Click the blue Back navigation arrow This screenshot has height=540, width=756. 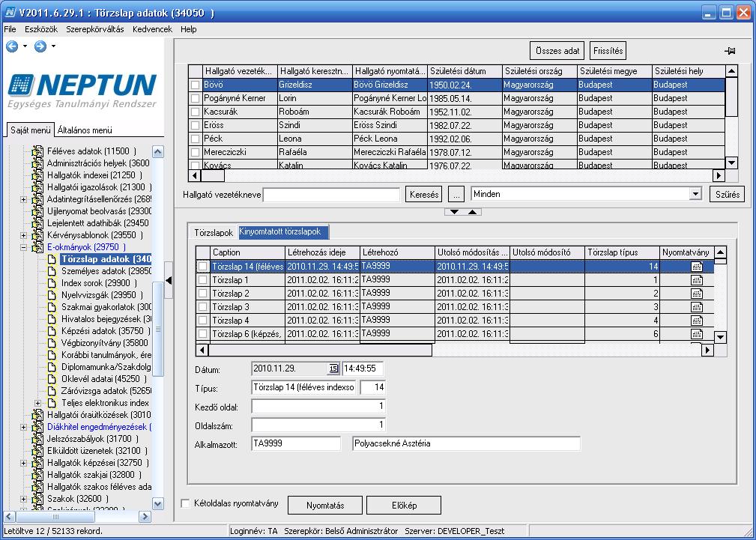12,46
